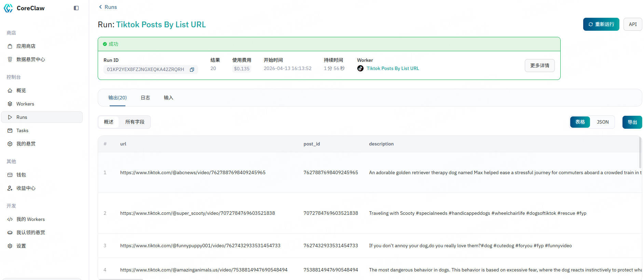The height and width of the screenshot is (280, 644).
Task: Open 数据悬赏中心 in the sidebar
Action: pyautogui.click(x=30, y=59)
